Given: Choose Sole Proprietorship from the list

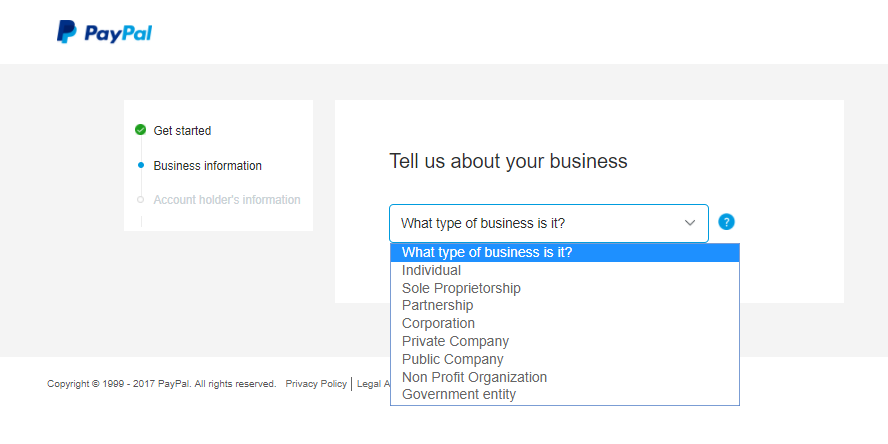Looking at the screenshot, I should click(x=461, y=288).
